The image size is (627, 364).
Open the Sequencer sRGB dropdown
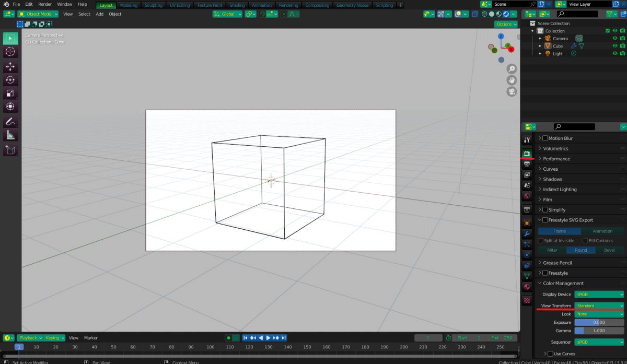tap(599, 342)
